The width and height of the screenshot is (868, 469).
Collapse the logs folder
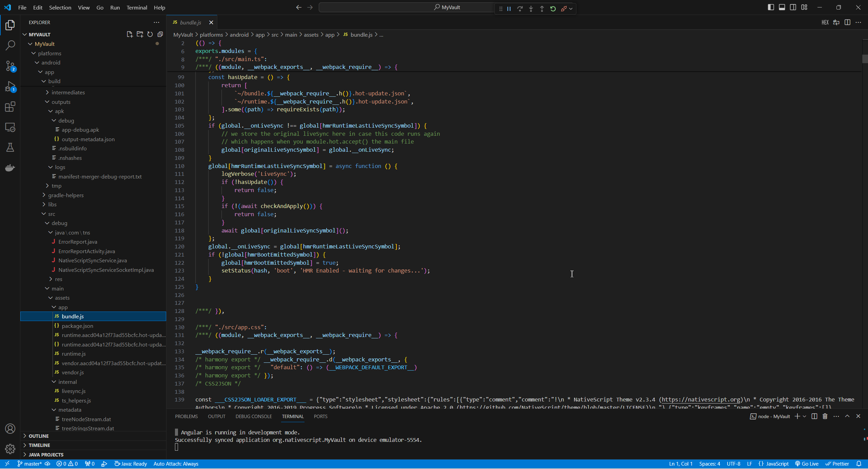click(x=60, y=167)
